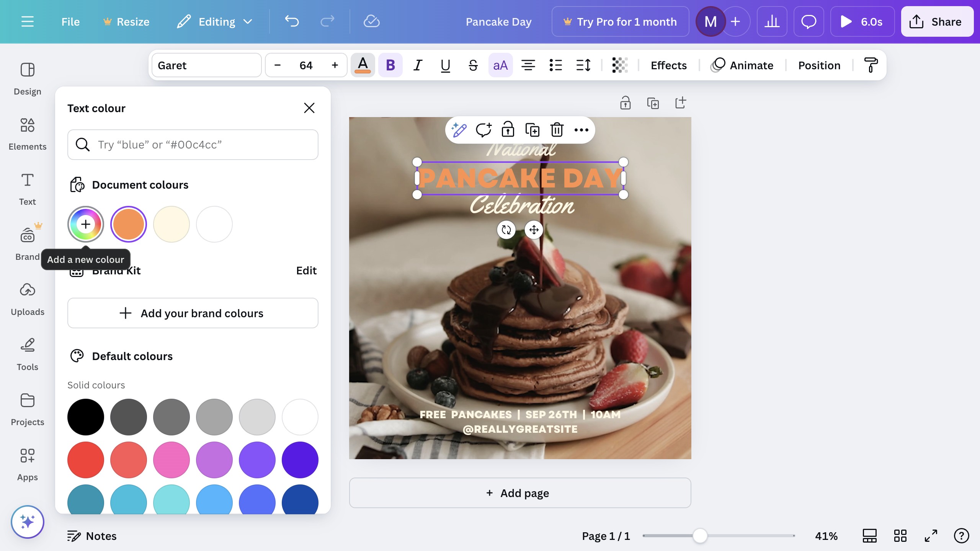Image resolution: width=980 pixels, height=551 pixels.
Task: Edit the Brand Kit
Action: coord(306,271)
